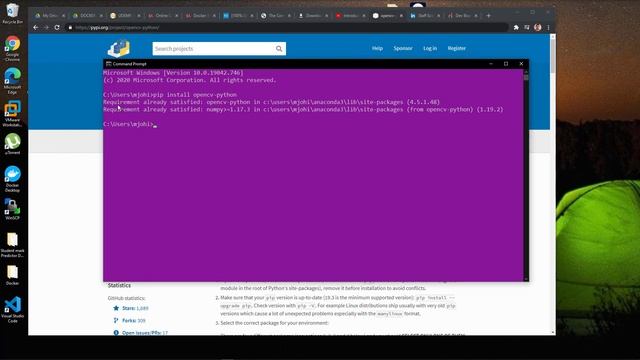Click the 'Requirement already satisfied: numpy' line

click(303, 109)
